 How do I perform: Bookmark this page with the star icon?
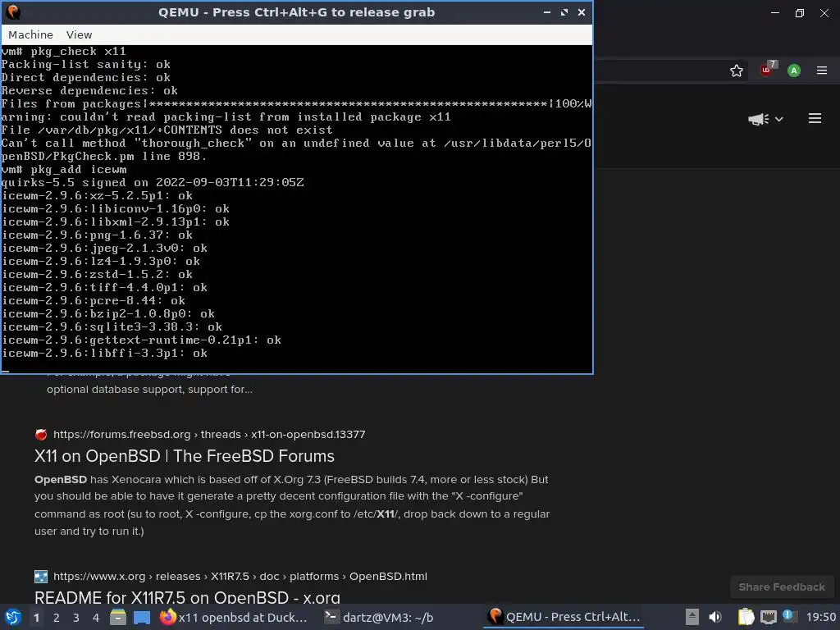tap(737, 71)
